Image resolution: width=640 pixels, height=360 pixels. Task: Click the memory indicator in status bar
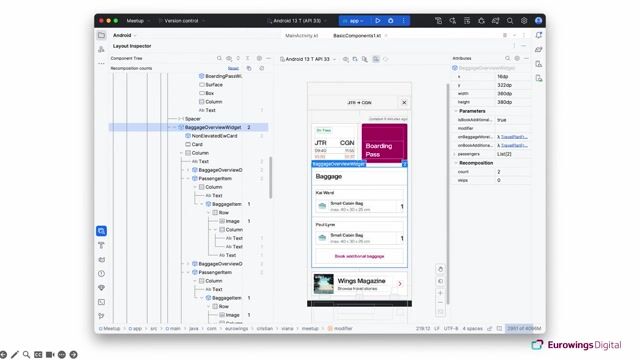pyautogui.click(x=524, y=329)
